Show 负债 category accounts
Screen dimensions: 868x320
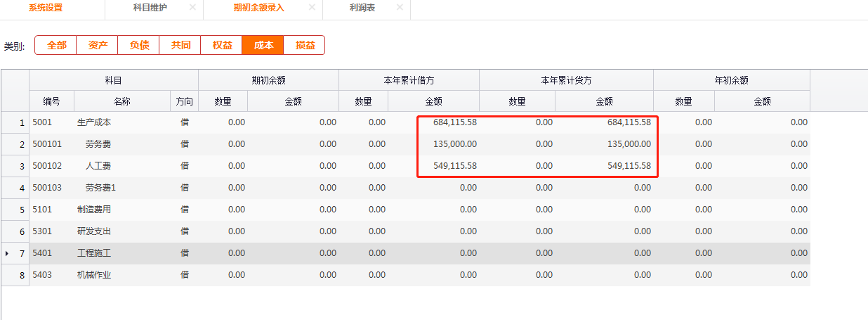tap(139, 45)
